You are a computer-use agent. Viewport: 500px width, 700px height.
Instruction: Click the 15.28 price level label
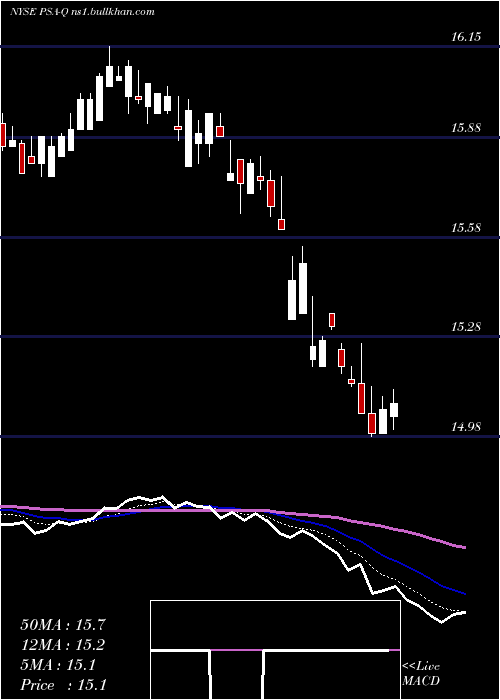[466, 327]
